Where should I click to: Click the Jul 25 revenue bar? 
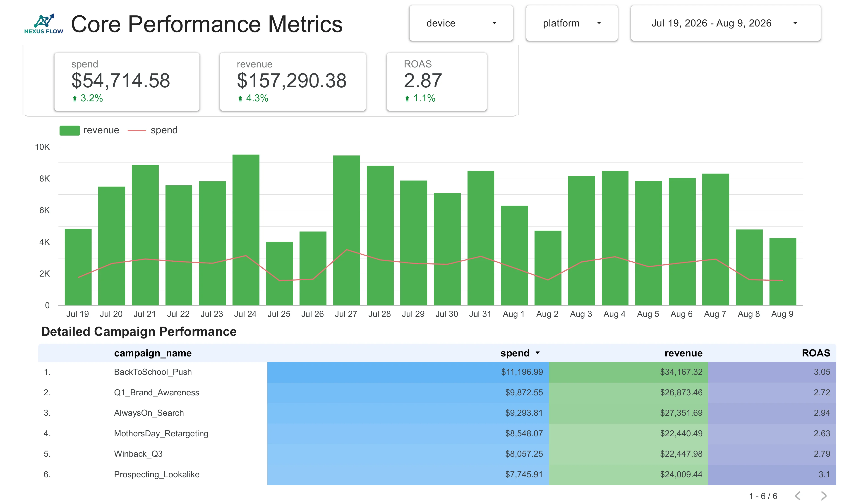[x=279, y=274]
